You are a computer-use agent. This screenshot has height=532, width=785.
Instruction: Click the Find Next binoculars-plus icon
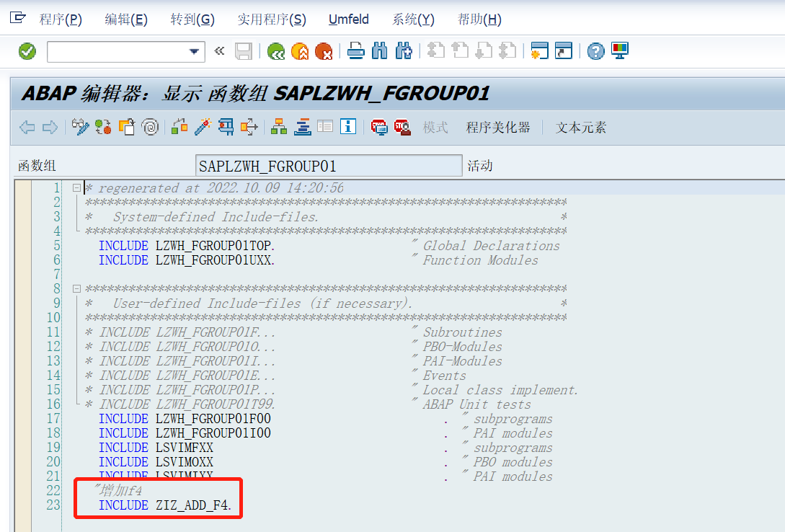(x=404, y=51)
